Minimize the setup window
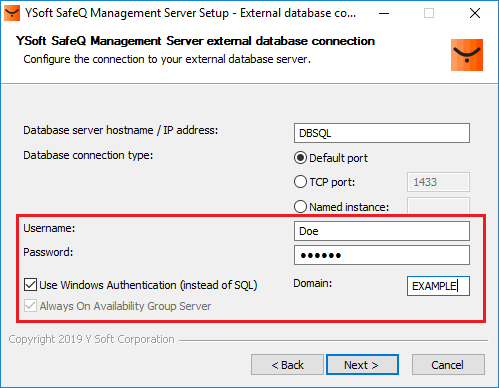The width and height of the screenshot is (499, 388). 384,13
